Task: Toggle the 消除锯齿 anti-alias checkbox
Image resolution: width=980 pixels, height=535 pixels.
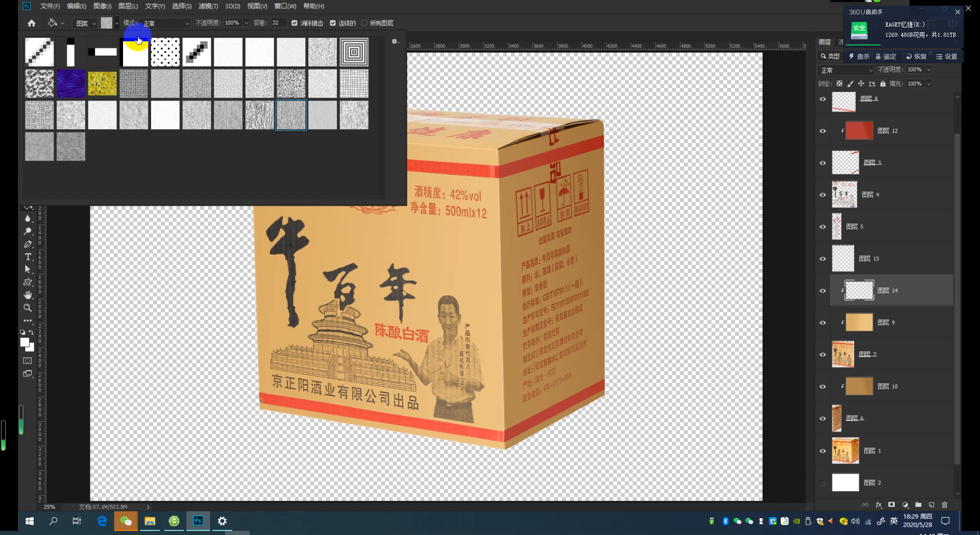Action: (295, 23)
